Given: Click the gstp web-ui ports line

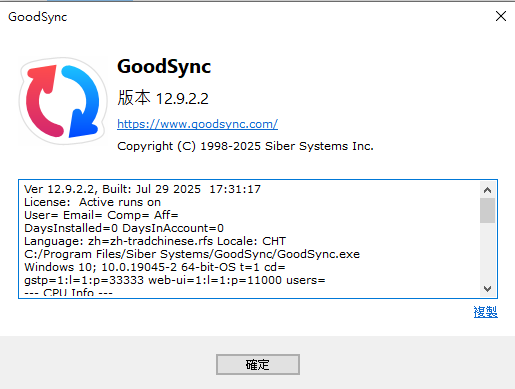Looking at the screenshot, I should tap(175, 280).
